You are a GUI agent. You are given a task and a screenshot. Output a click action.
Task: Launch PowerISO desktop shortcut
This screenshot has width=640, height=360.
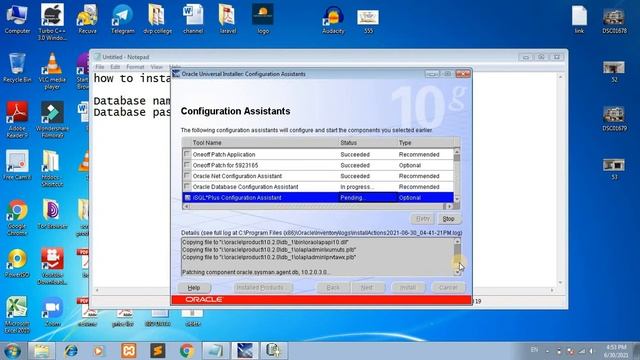[x=17, y=263]
